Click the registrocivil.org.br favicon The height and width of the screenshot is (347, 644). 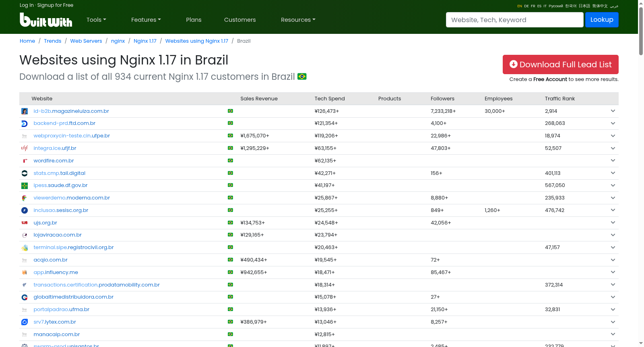(x=25, y=248)
